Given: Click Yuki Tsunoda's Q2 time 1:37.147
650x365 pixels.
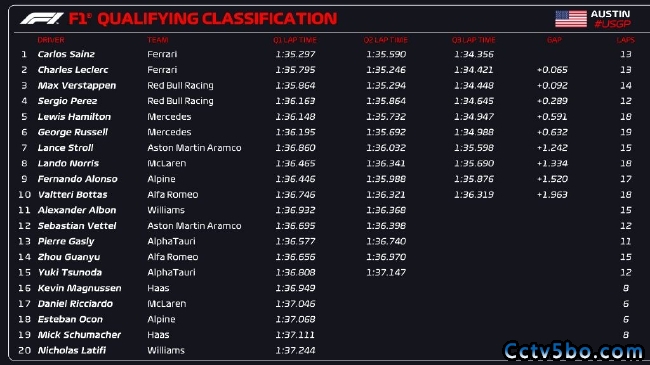Looking at the screenshot, I should [386, 273].
